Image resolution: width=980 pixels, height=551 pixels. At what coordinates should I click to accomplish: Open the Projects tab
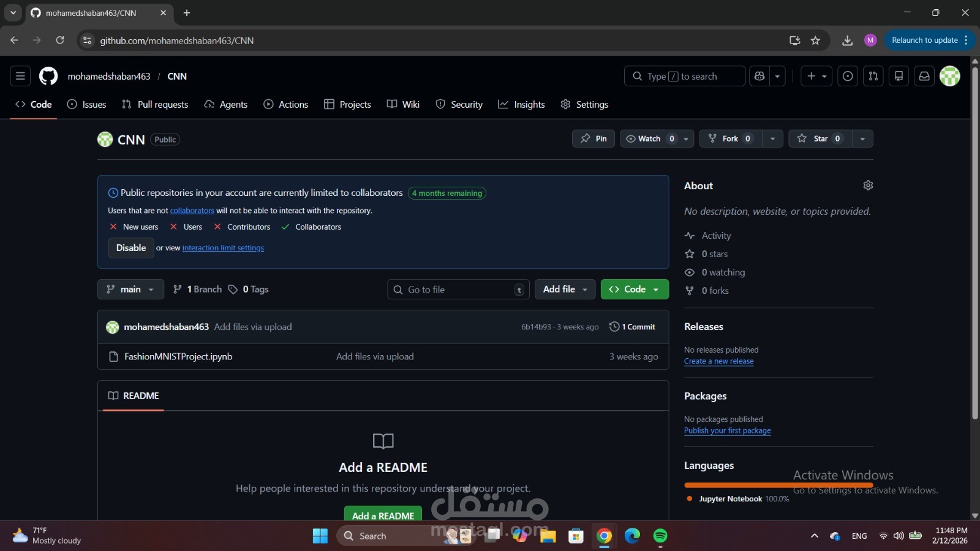click(347, 104)
